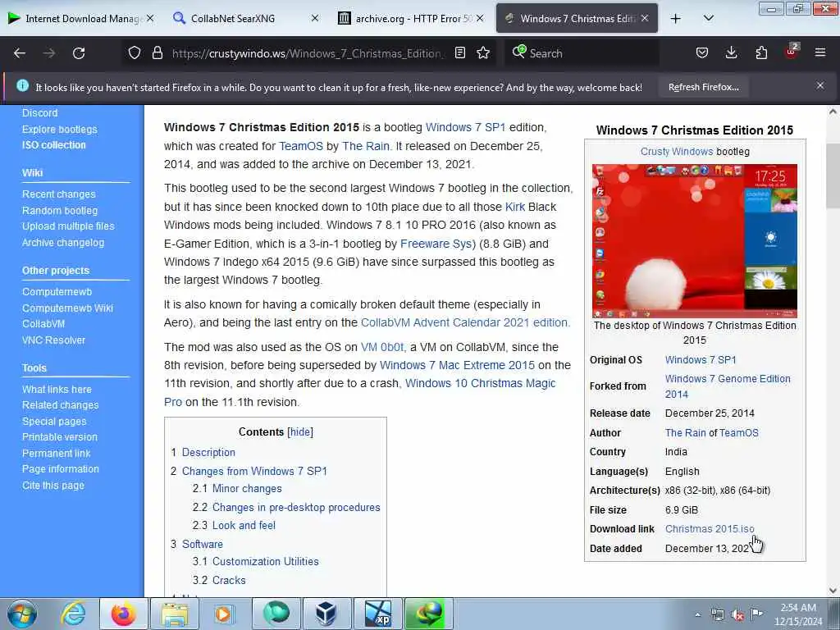Viewport: 840px width, 630px height.
Task: Open CollabVM Advent Calendar 2021 edition link
Action: pyautogui.click(x=464, y=322)
